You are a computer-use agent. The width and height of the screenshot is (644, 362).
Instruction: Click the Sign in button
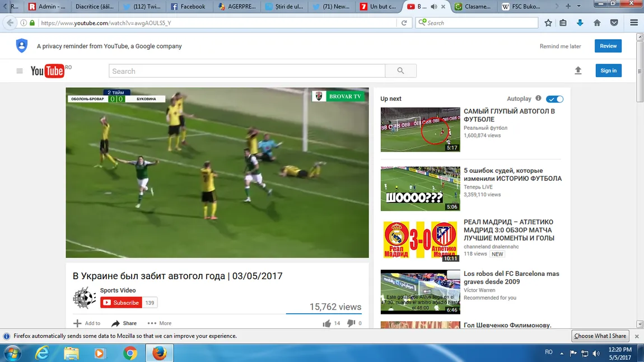pos(608,70)
